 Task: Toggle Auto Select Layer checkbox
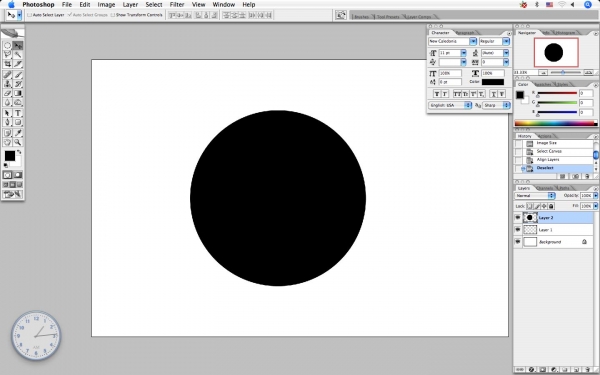point(29,15)
